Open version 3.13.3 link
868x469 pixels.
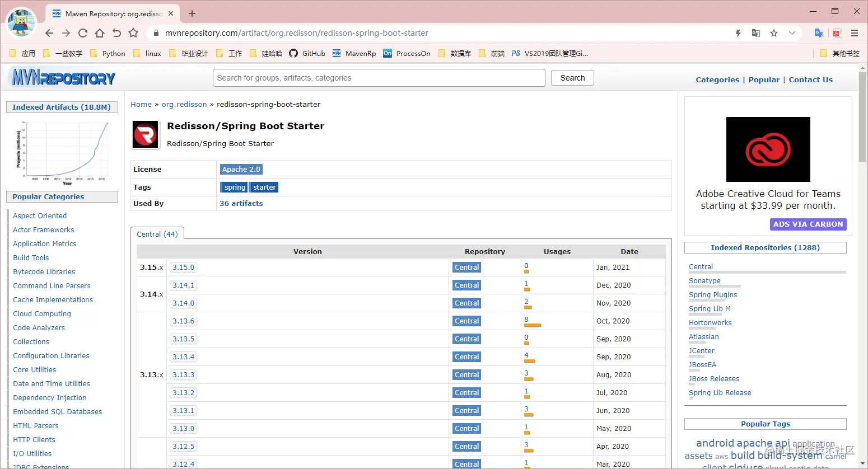pyautogui.click(x=184, y=374)
